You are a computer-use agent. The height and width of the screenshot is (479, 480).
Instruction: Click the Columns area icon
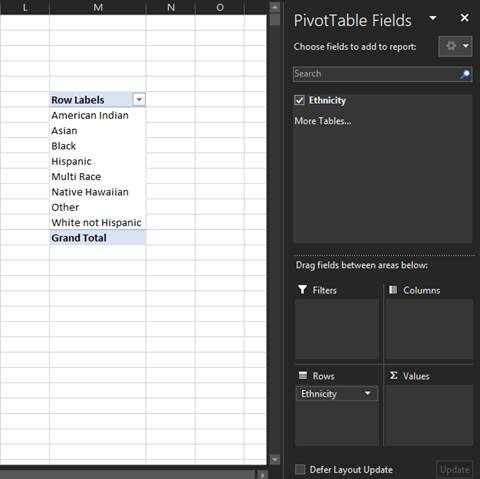(x=393, y=289)
